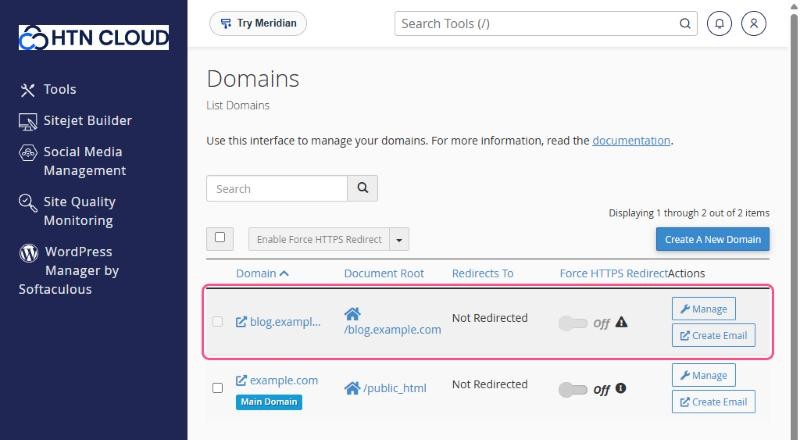This screenshot has height=440, width=800.
Task: Click the Tools wrench icon
Action: [27, 90]
